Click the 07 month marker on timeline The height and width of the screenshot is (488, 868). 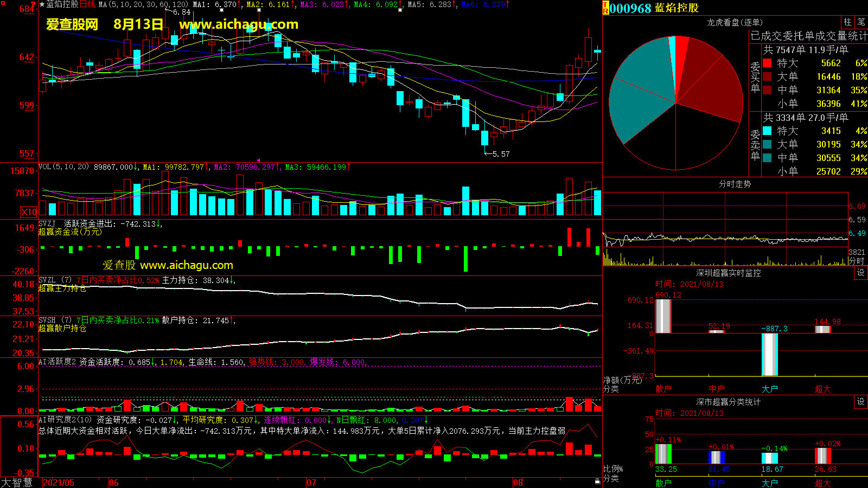[x=311, y=483]
